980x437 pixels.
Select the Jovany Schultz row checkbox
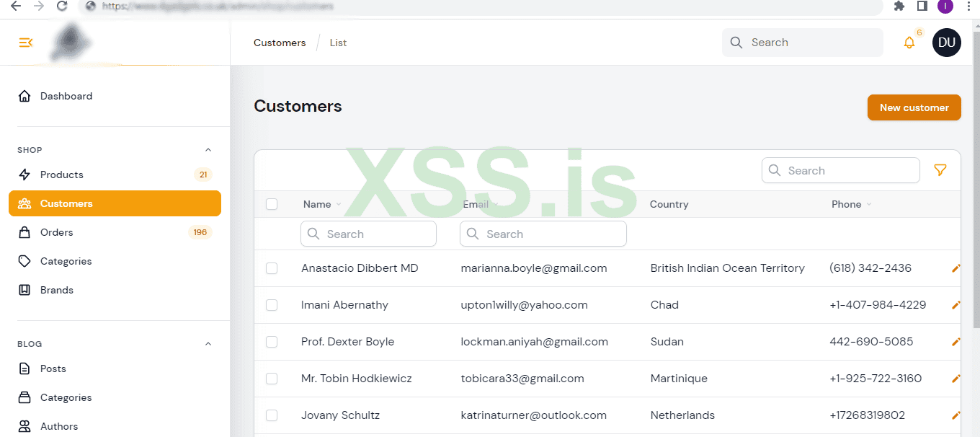(272, 415)
